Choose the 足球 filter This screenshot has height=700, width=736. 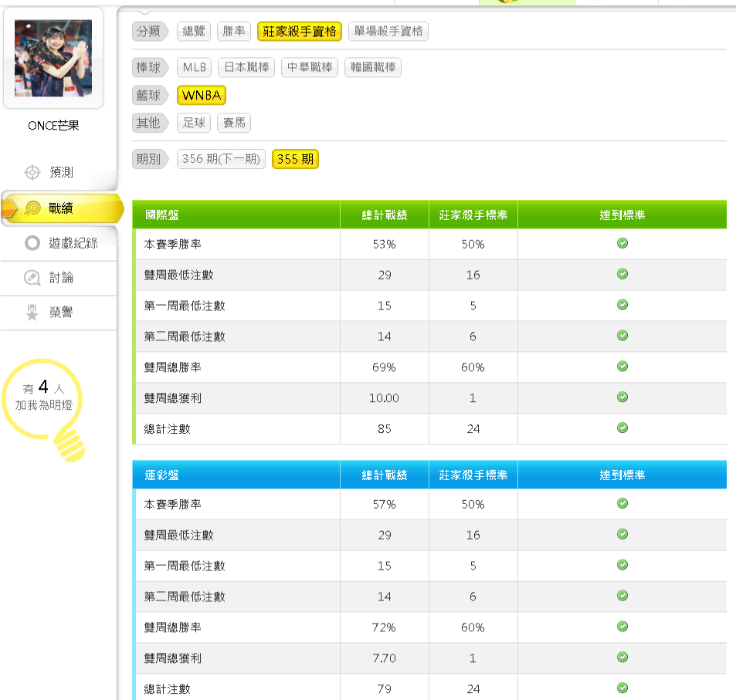click(x=194, y=123)
